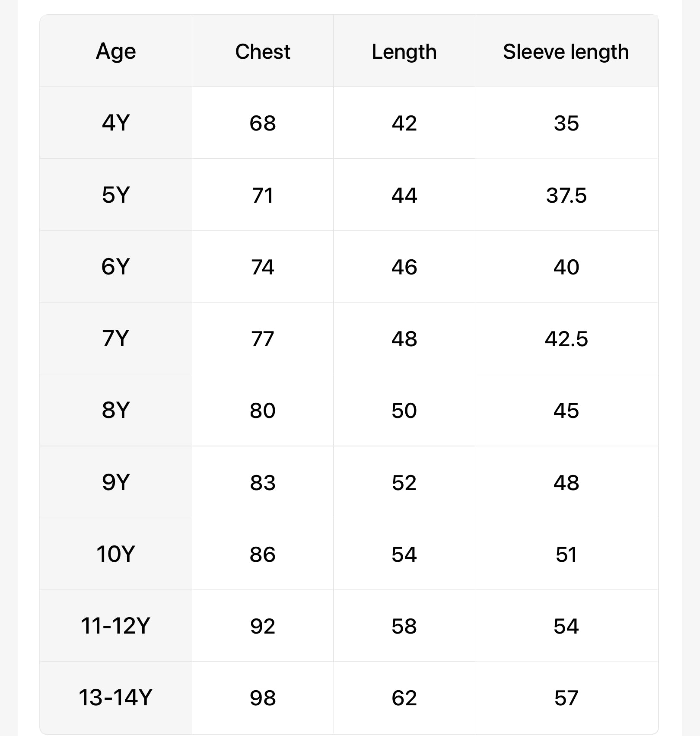Click the Length column header

[x=404, y=52]
